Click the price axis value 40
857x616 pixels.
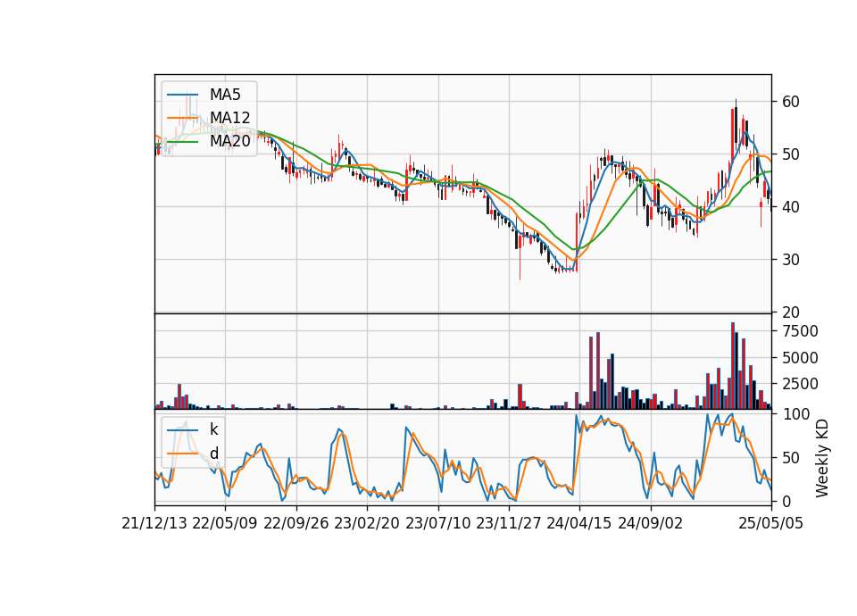click(790, 207)
